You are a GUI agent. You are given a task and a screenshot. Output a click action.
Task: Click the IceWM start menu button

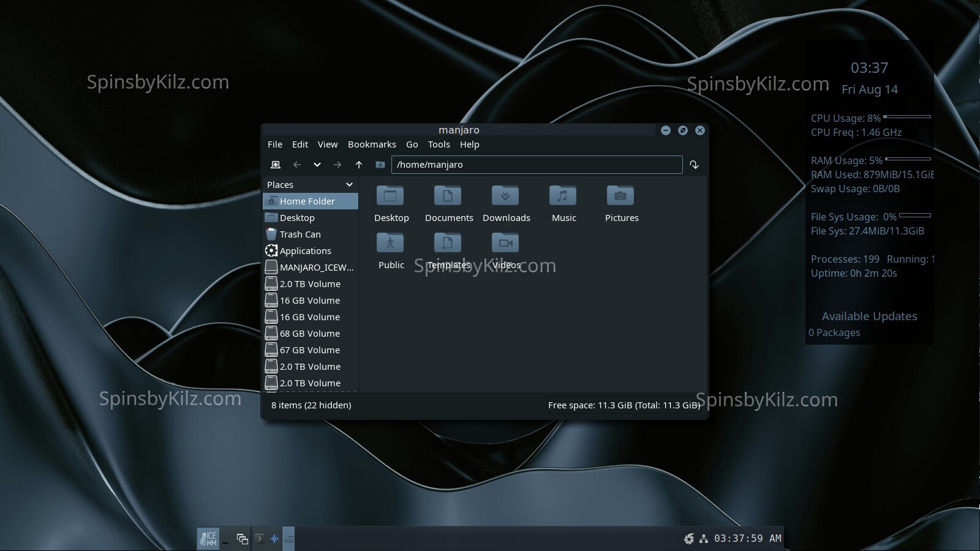point(208,539)
